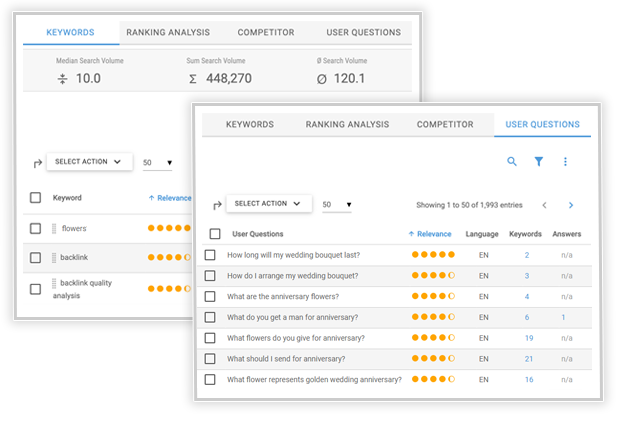Go to previous page of entries

click(x=544, y=205)
